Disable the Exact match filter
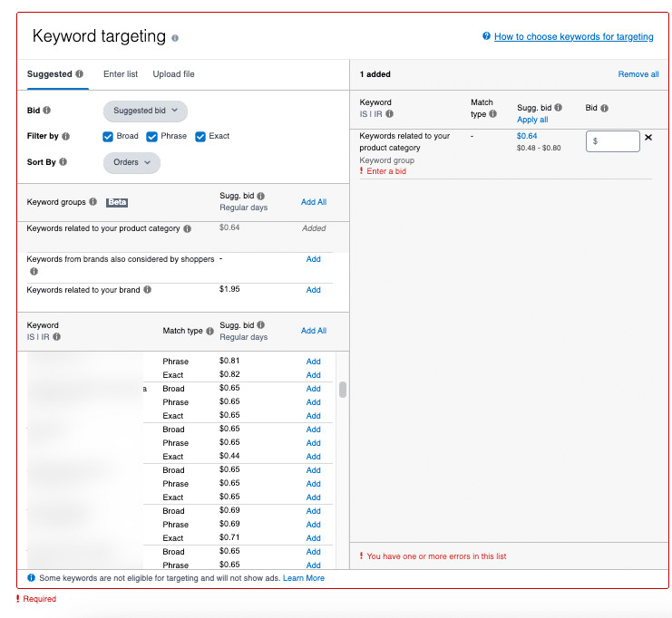Viewport: 672px width, 618px height. point(200,136)
